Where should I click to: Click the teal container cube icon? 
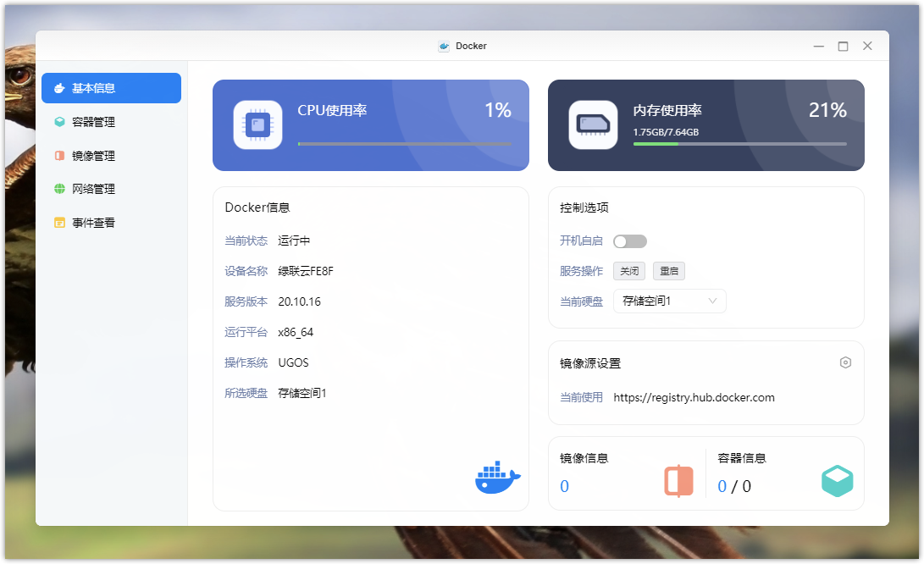click(837, 481)
